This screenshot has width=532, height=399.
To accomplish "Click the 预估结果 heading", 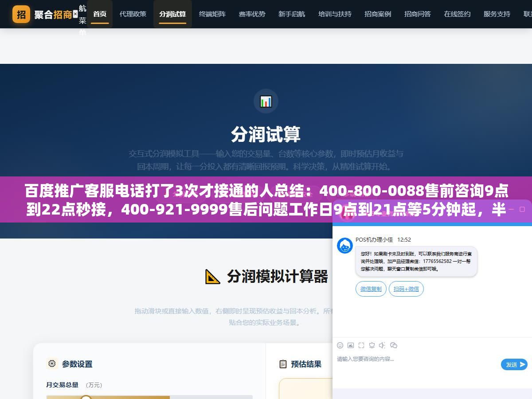I will point(306,364).
